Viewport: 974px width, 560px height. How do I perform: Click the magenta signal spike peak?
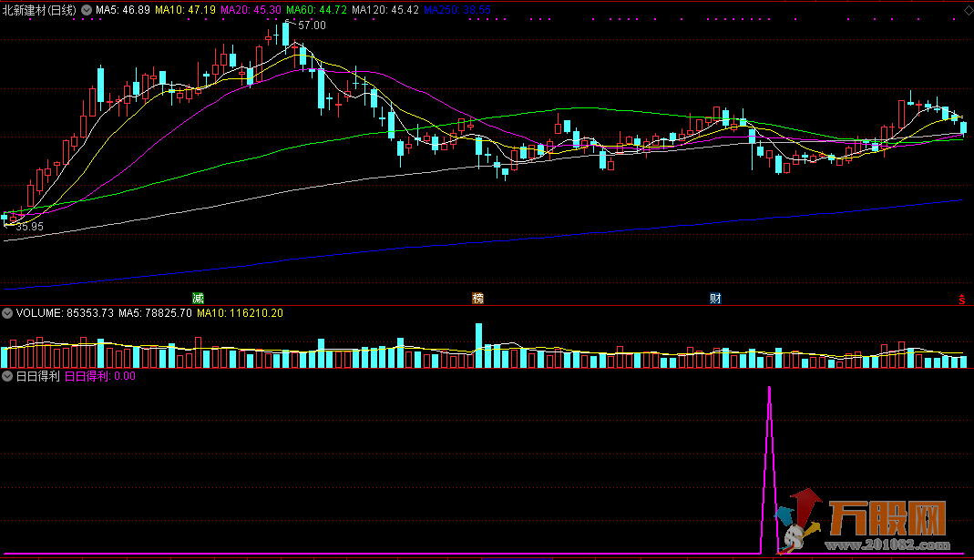tap(770, 389)
